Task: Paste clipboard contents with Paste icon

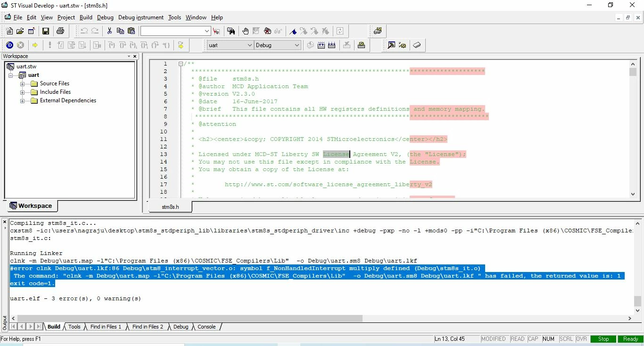Action: [x=131, y=31]
